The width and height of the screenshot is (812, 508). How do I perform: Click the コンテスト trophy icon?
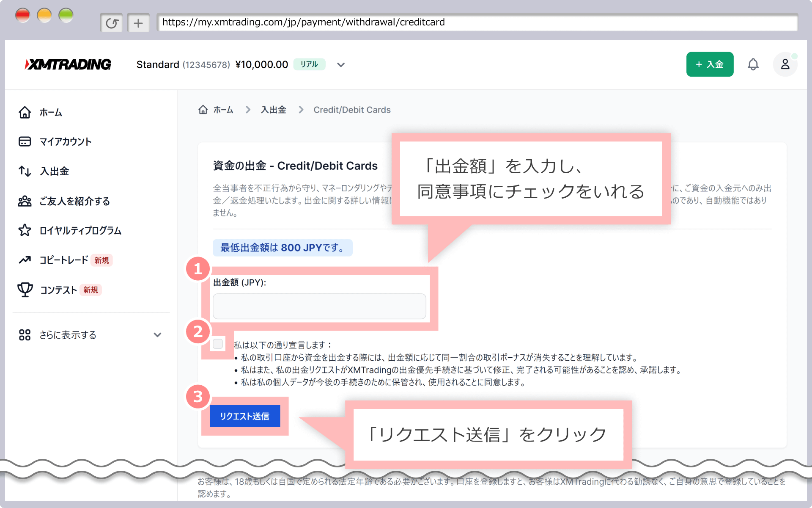pyautogui.click(x=25, y=290)
